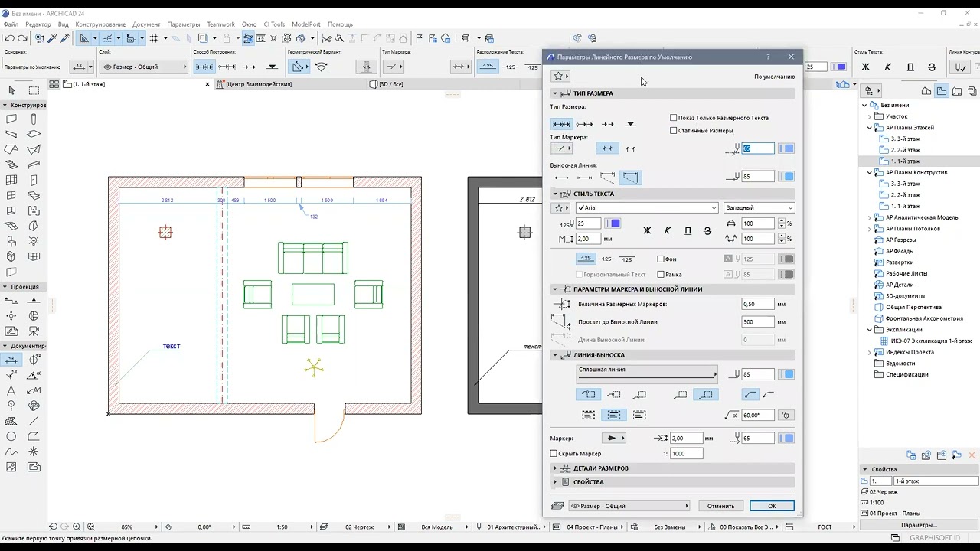Click the OK button in dialog
The image size is (980, 551).
[x=772, y=506]
